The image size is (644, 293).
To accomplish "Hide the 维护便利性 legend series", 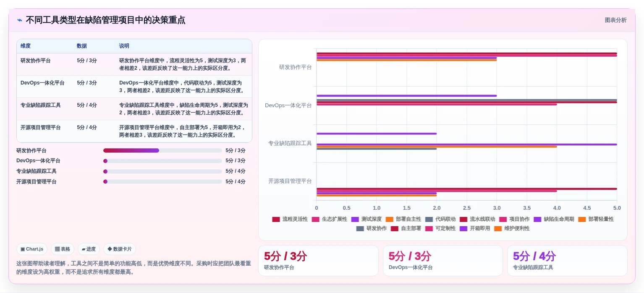I will (512, 229).
